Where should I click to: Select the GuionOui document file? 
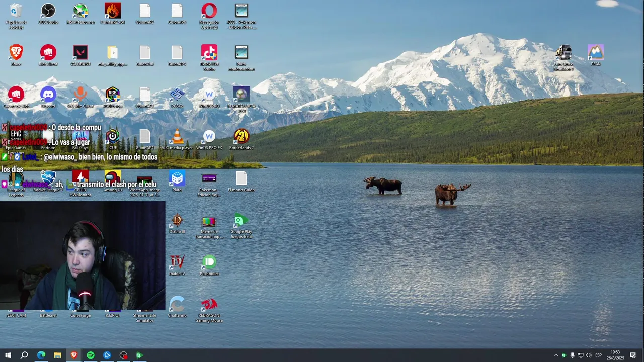tap(145, 55)
